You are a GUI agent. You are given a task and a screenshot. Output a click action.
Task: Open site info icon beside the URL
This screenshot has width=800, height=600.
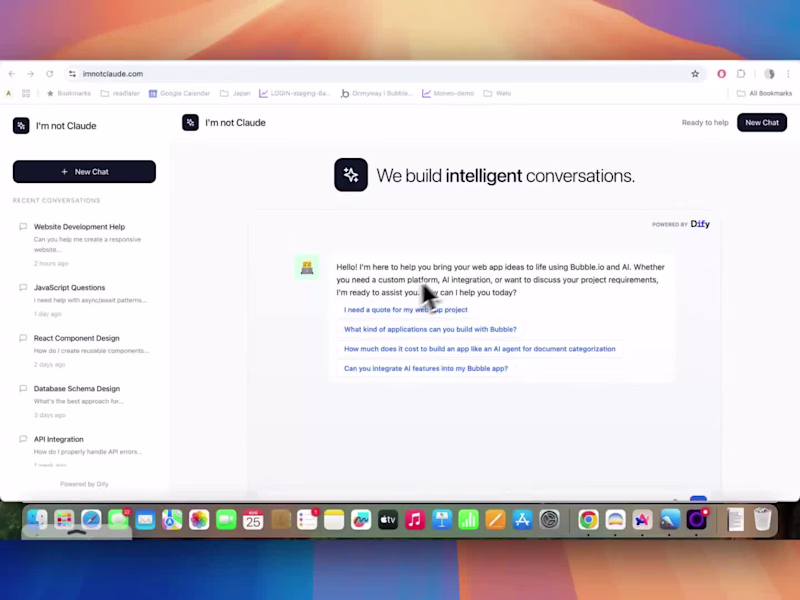(72, 74)
